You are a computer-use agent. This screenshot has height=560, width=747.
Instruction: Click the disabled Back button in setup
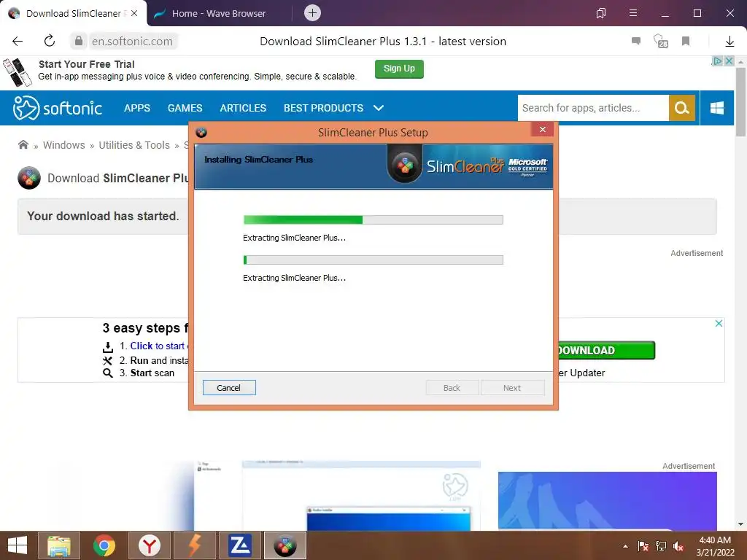[x=452, y=388]
